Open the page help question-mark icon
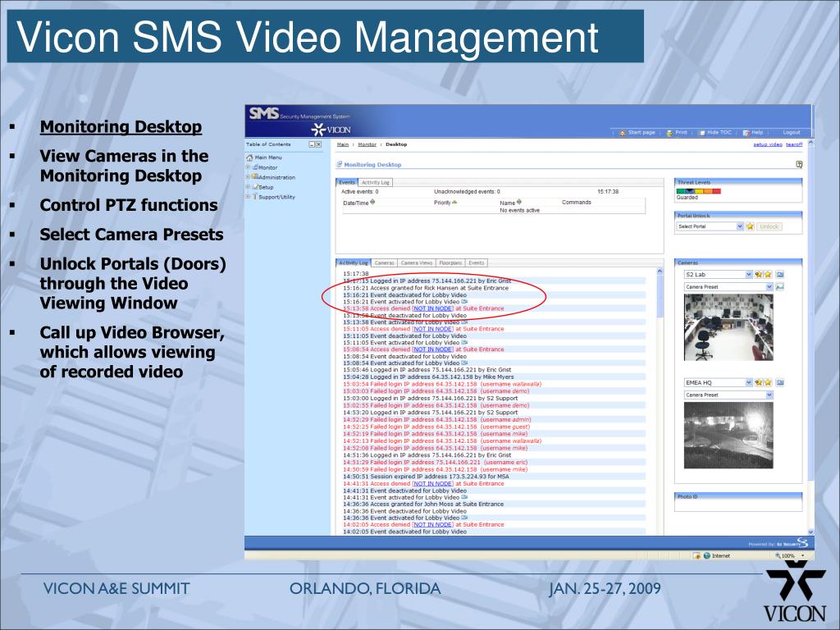840x630 pixels. click(799, 164)
